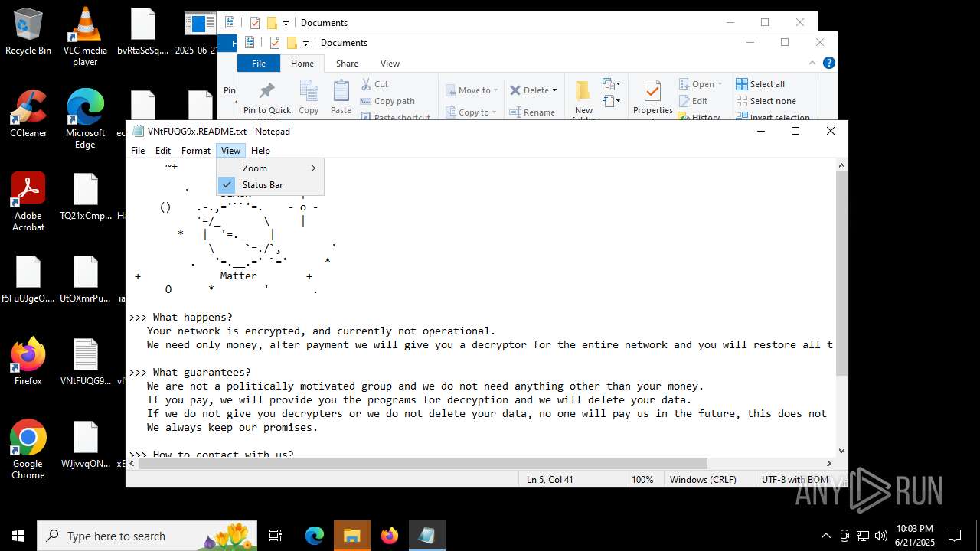Click the Windows Start button

click(18, 536)
